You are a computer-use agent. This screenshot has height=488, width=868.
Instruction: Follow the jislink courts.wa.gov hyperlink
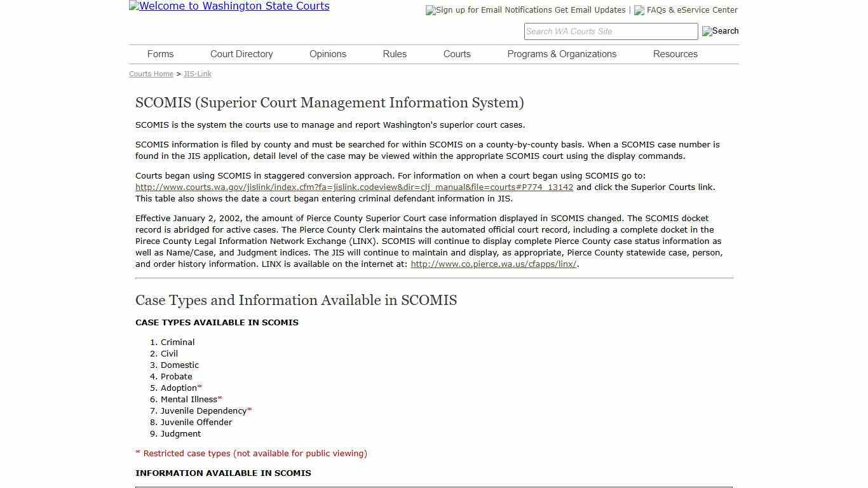click(x=354, y=187)
